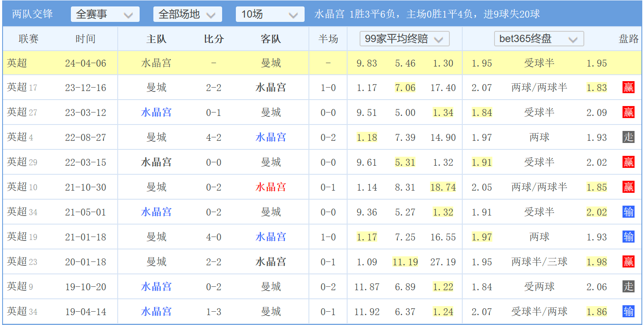This screenshot has height=325, width=644.
Task: Expand the 99家平均终赔 odds dropdown
Action: coord(404,39)
